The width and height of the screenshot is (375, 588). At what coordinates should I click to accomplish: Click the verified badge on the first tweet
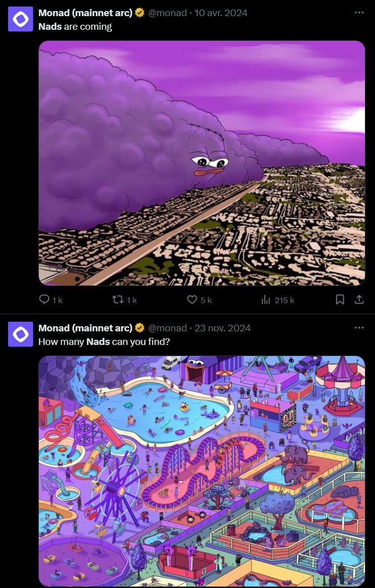point(140,13)
